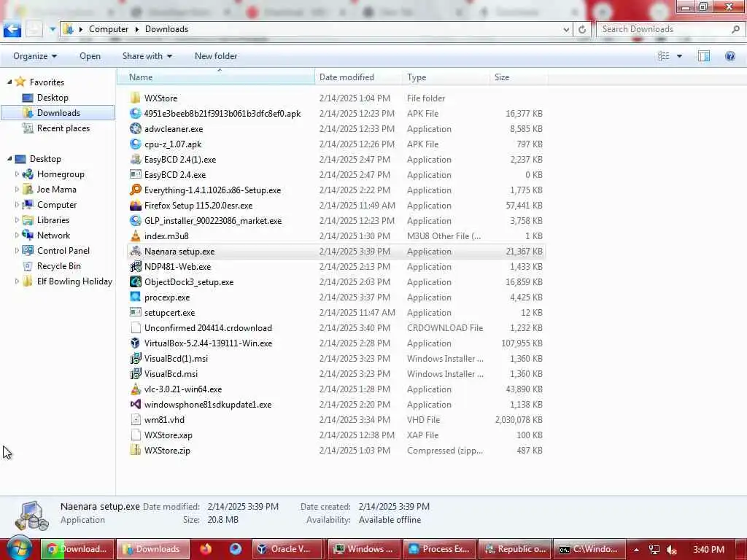The width and height of the screenshot is (747, 560).
Task: Click the vlc-3.0.21-win64 cone icon
Action: [135, 389]
